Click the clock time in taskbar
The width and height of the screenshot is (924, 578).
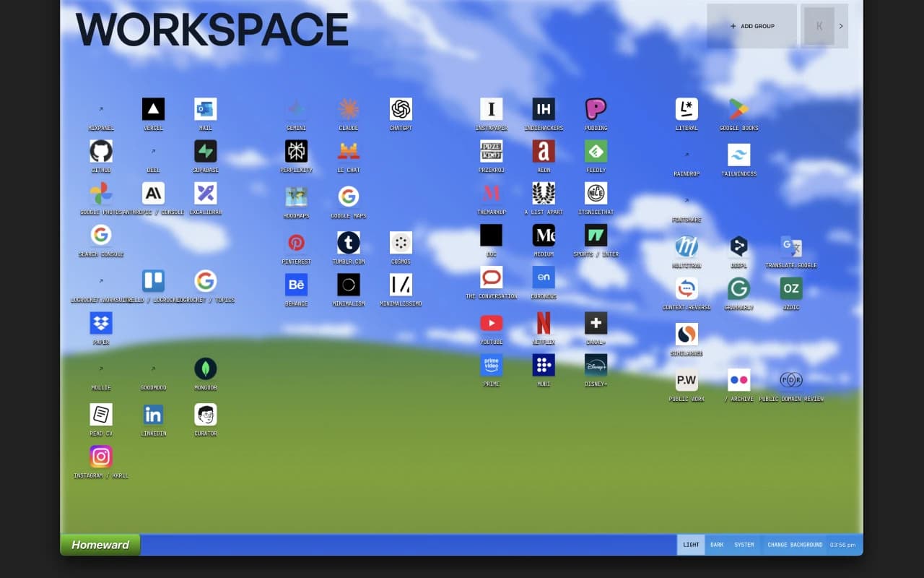pos(842,545)
